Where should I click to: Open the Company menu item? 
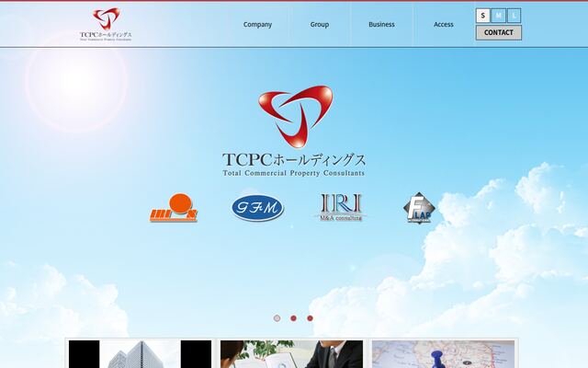[x=257, y=25]
